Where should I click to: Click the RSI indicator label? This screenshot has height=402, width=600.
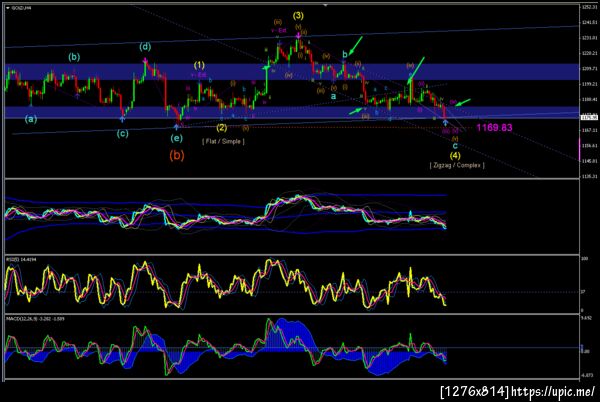click(21, 260)
